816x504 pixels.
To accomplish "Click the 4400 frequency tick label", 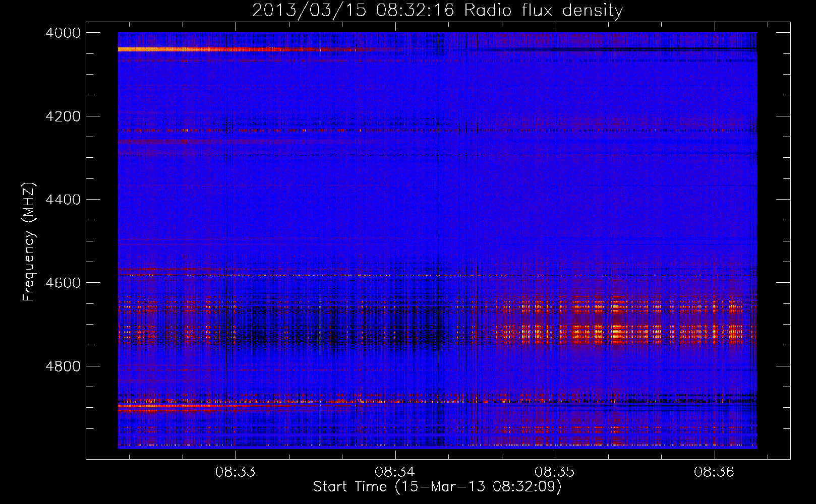I will [63, 200].
